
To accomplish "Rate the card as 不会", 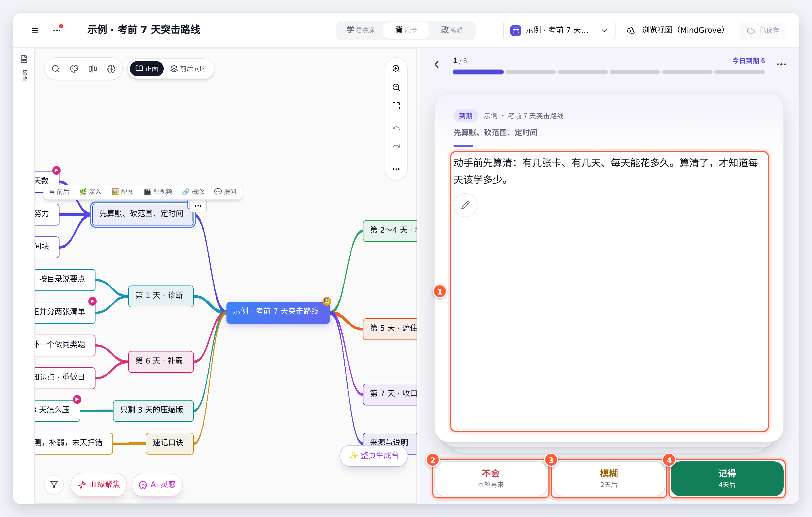I will tap(491, 479).
